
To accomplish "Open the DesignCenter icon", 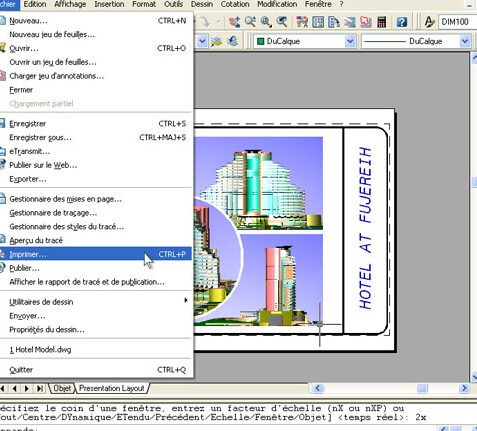I will click(x=318, y=22).
